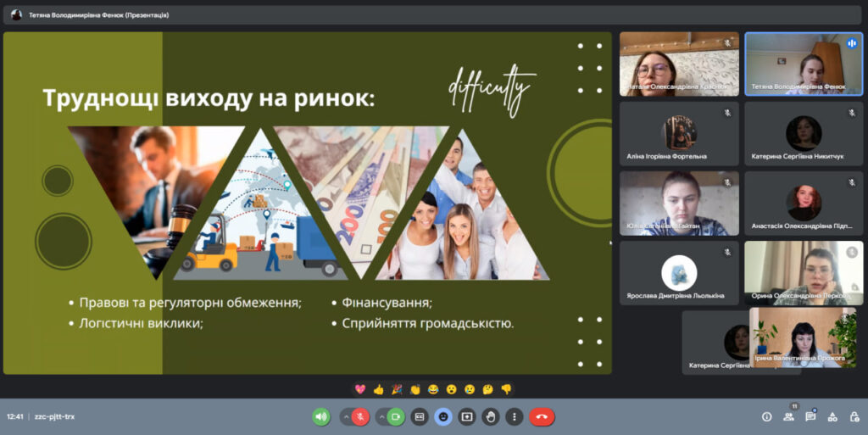Click the green speaker audio icon
Viewport: 868px width, 435px height.
pyautogui.click(x=320, y=416)
